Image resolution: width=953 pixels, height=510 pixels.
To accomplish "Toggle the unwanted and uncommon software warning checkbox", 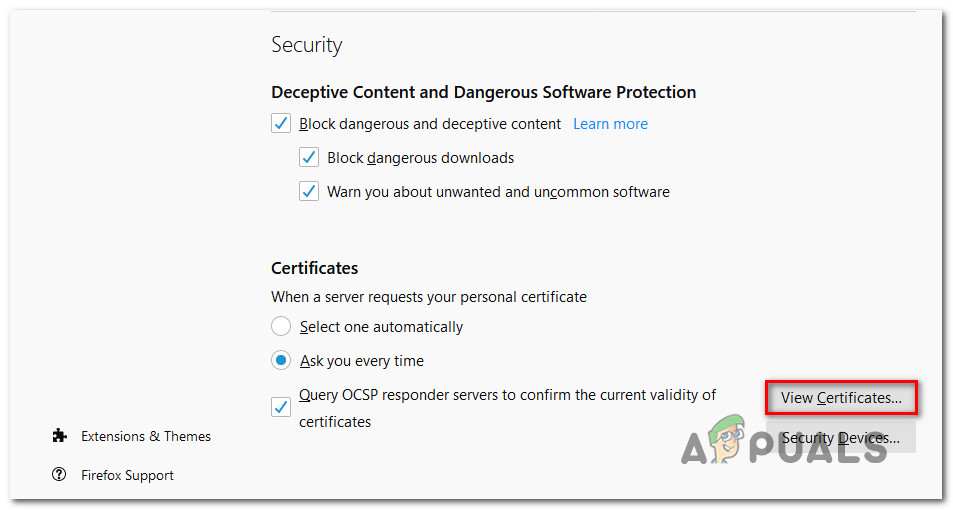I will (309, 192).
